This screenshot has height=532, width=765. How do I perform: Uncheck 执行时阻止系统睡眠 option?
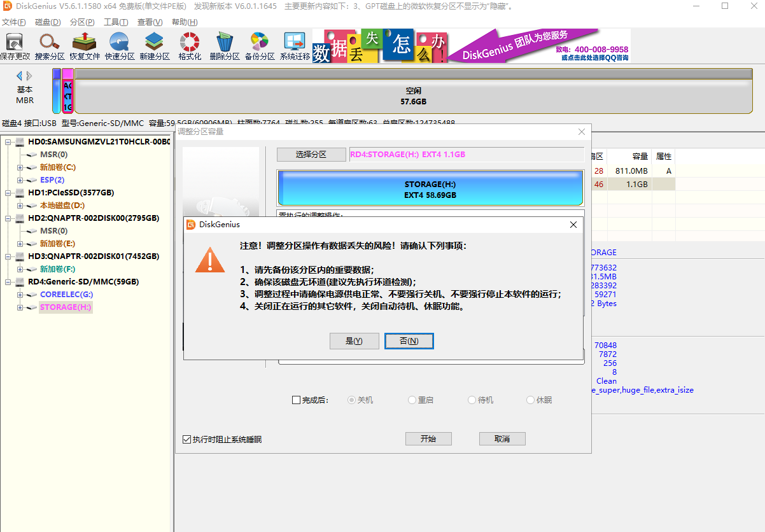[186, 439]
